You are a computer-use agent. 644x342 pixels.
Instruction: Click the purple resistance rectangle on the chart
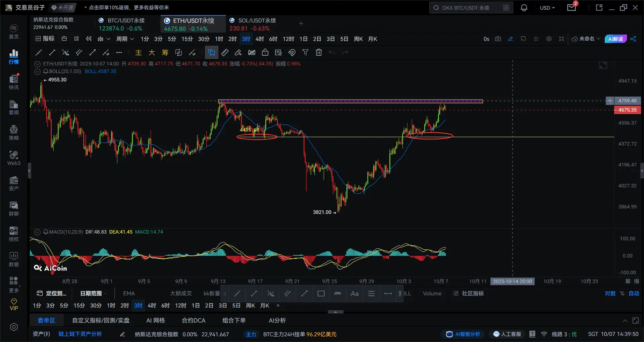(351, 101)
